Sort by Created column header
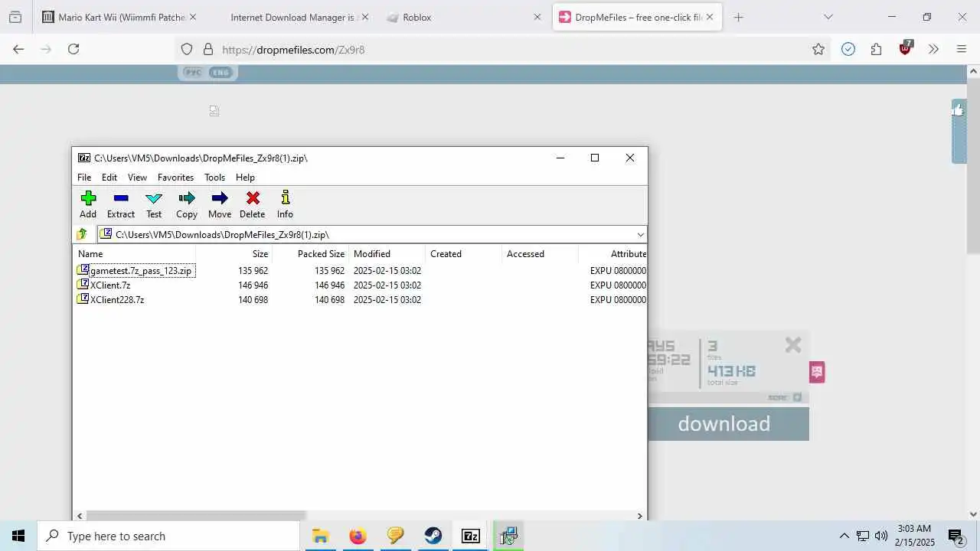Image resolution: width=980 pixels, height=551 pixels. [x=464, y=254]
